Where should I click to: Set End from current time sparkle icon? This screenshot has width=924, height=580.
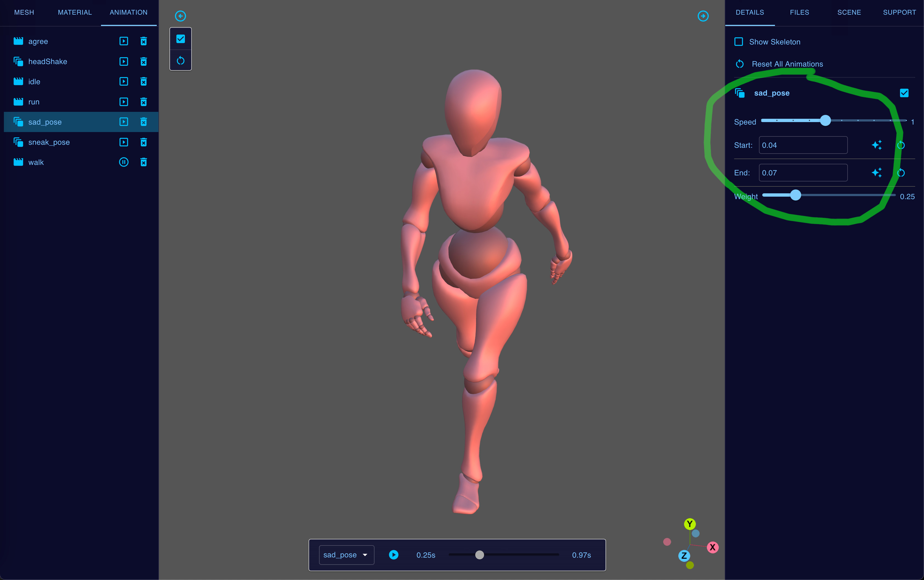[x=877, y=173]
